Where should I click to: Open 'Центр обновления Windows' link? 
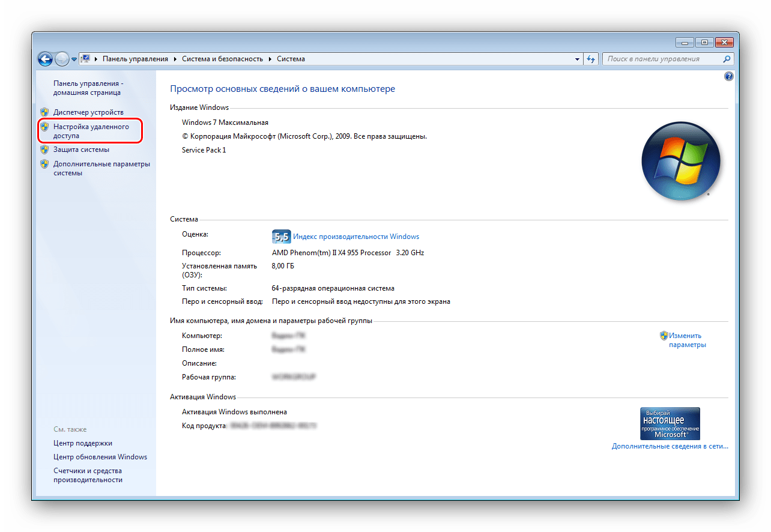pyautogui.click(x=100, y=457)
